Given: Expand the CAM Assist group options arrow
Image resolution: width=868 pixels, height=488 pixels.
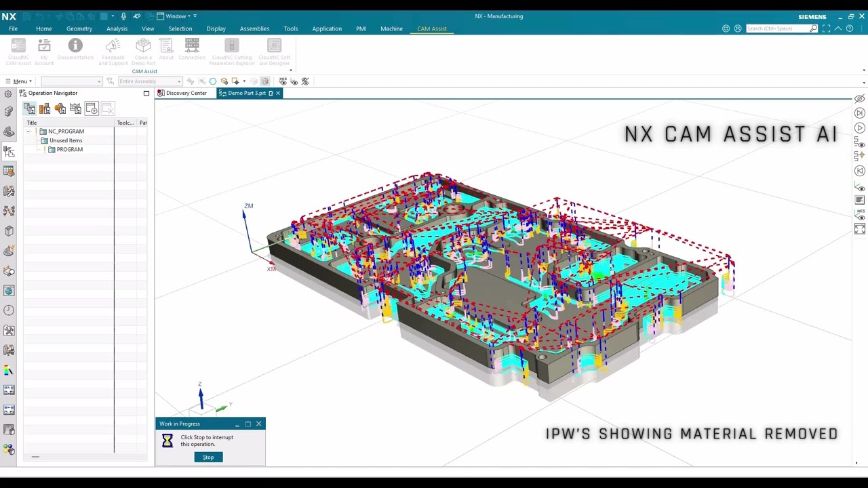Looking at the screenshot, I should [x=291, y=70].
